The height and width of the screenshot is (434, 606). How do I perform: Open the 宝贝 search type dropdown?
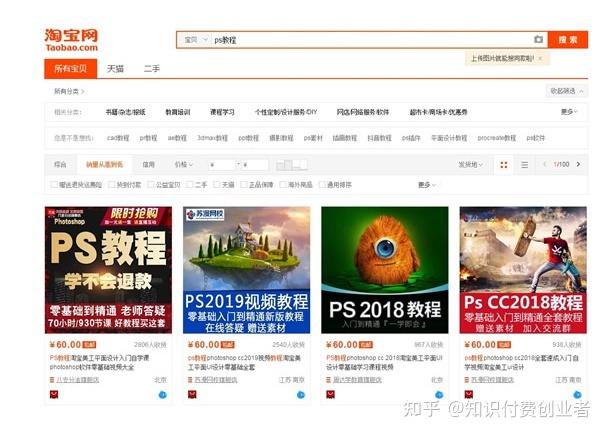(196, 39)
